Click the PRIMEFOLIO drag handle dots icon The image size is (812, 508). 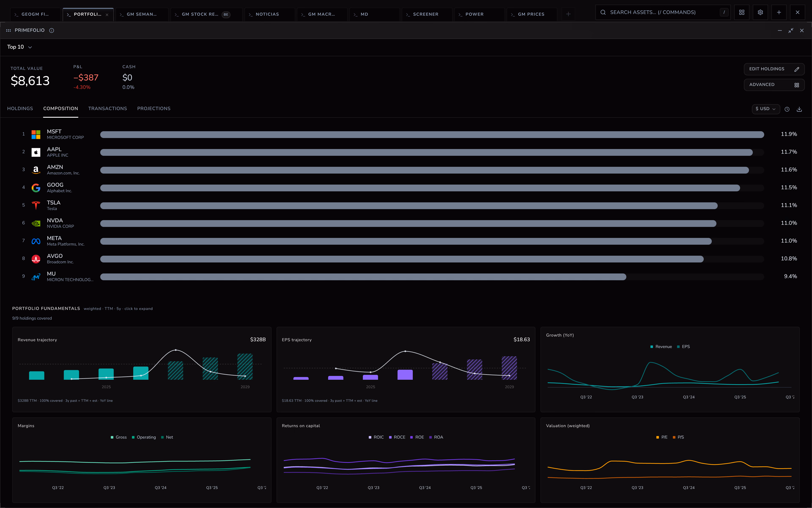(x=8, y=30)
